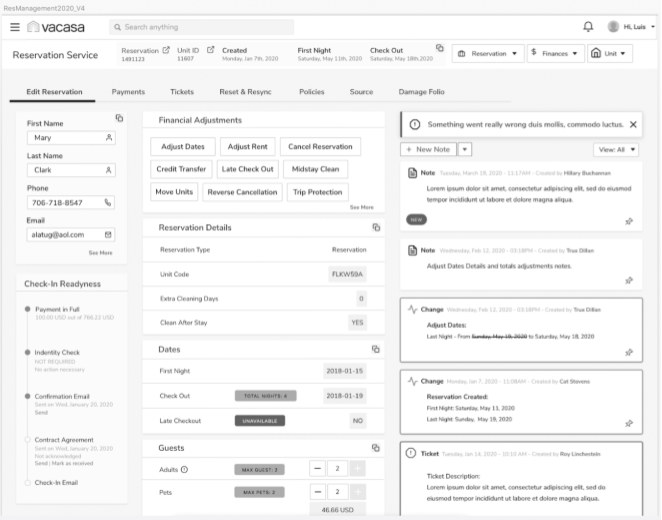Pin the Adjust Dates change entry

629,352
